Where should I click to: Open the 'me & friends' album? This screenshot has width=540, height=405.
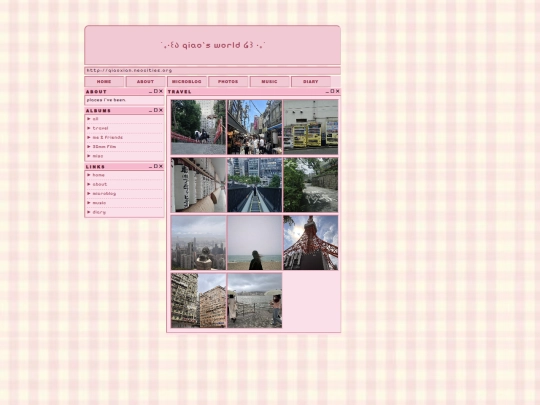(107, 137)
